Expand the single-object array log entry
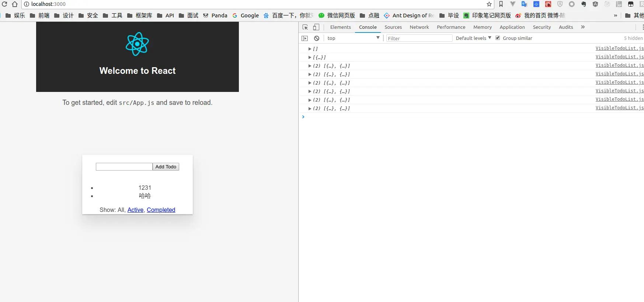644x302 pixels. (310, 57)
